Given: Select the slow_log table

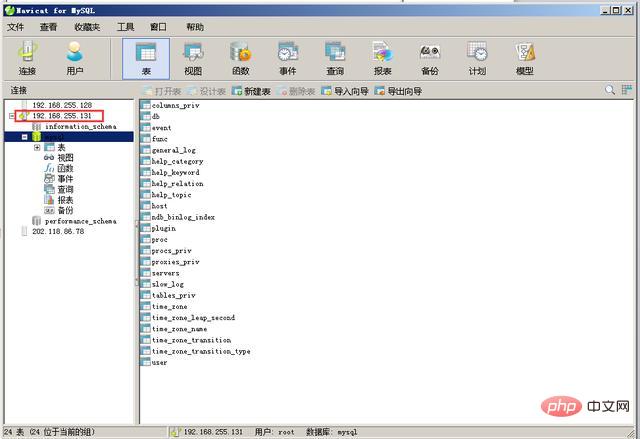Looking at the screenshot, I should point(167,284).
